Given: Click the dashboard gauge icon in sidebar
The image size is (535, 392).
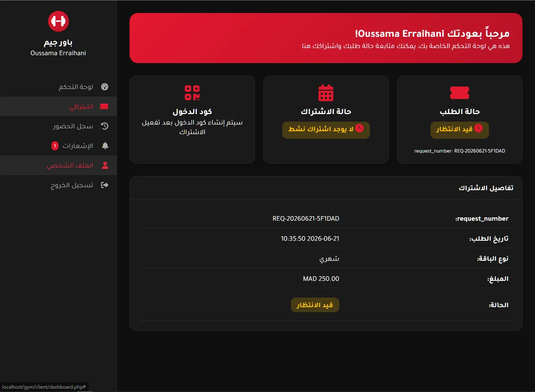Looking at the screenshot, I should [105, 87].
